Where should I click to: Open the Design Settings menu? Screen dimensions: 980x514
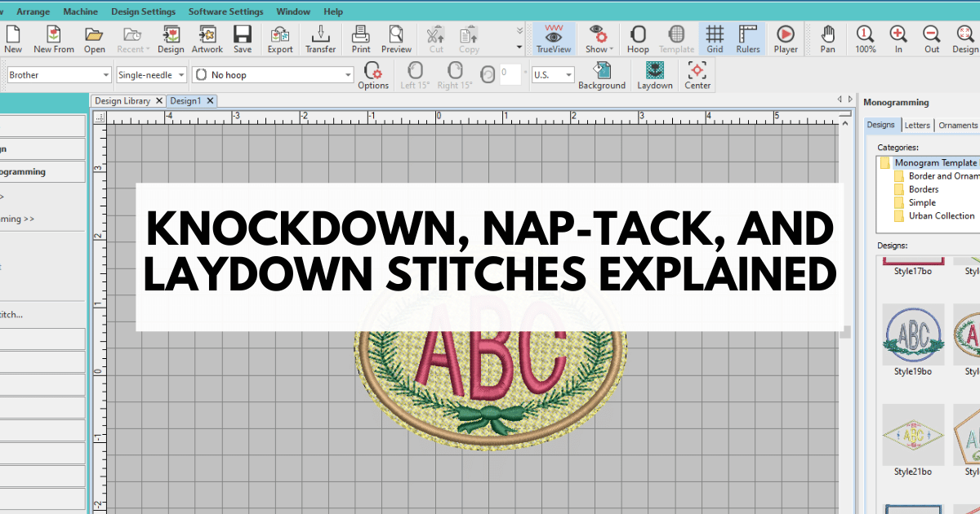pyautogui.click(x=143, y=11)
